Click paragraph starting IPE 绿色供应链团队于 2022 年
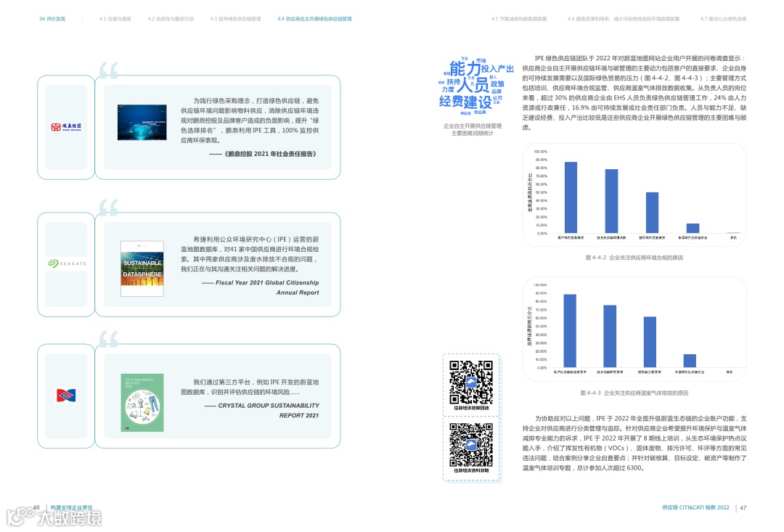The height and width of the screenshot is (532, 784). (x=634, y=93)
